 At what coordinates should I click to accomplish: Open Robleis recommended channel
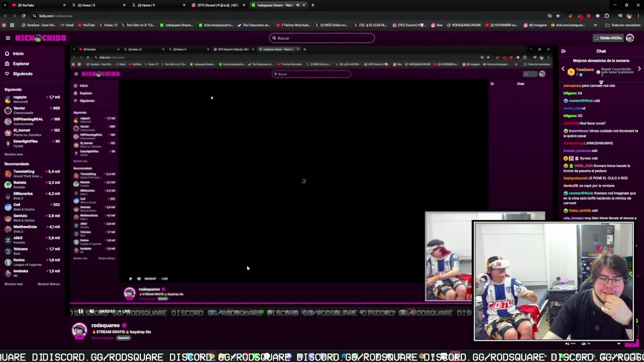coord(32,185)
